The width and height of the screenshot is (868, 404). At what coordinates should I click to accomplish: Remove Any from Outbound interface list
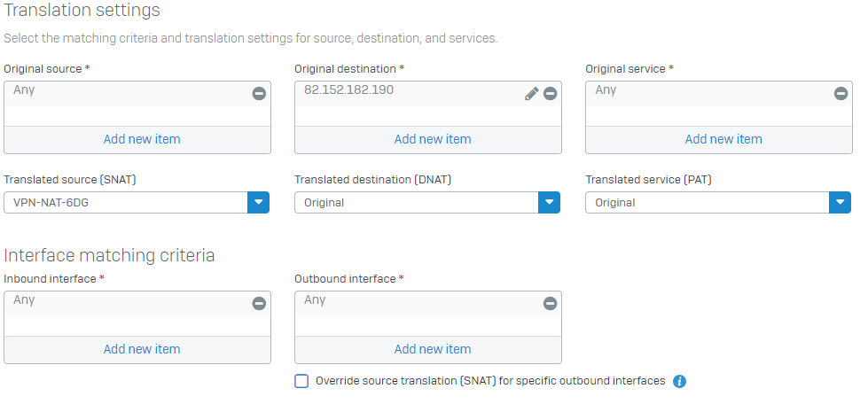coord(550,303)
